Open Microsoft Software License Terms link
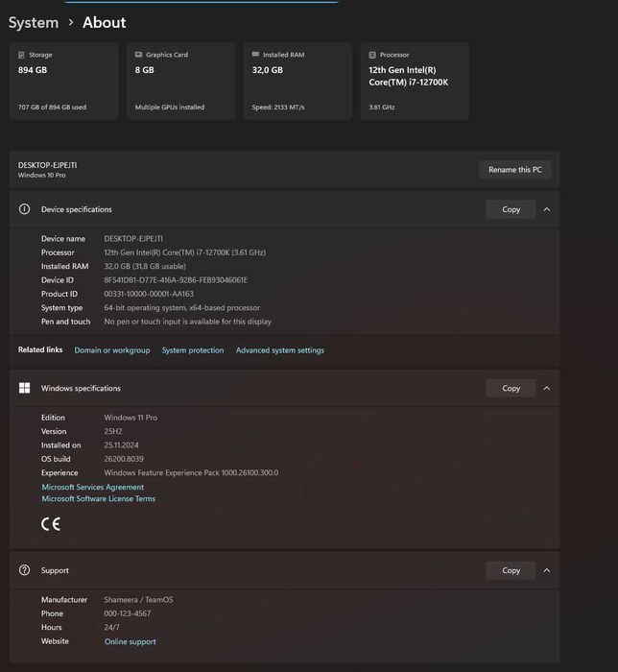 (x=99, y=498)
